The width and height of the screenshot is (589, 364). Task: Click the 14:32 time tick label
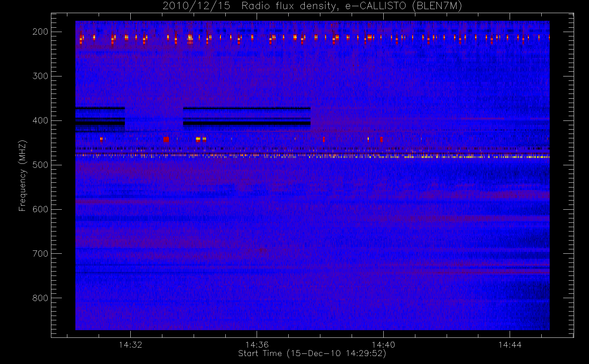130,345
